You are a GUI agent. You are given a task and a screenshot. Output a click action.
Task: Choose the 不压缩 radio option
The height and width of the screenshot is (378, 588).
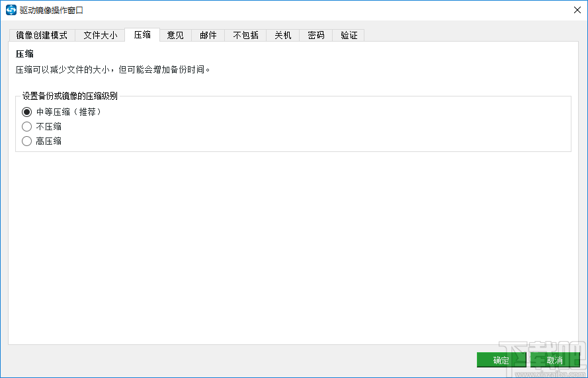pos(42,127)
